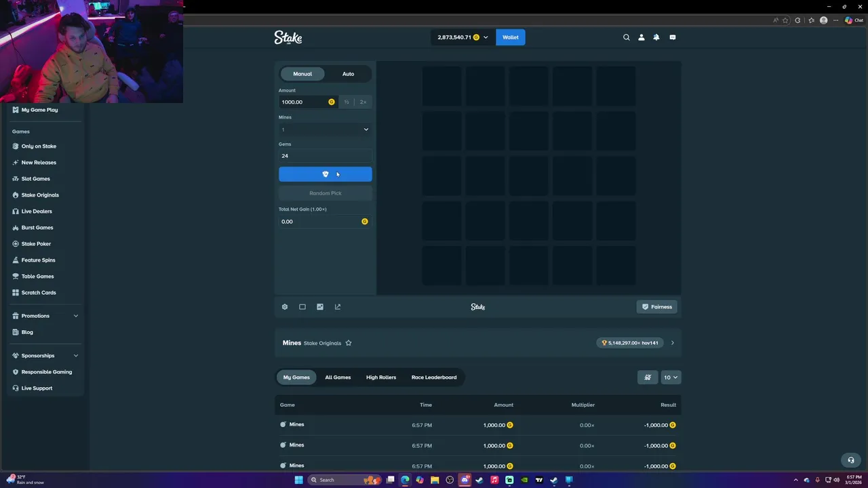Image resolution: width=868 pixels, height=488 pixels.
Task: Open the rows-per-page dropdown showing 10
Action: (x=671, y=378)
